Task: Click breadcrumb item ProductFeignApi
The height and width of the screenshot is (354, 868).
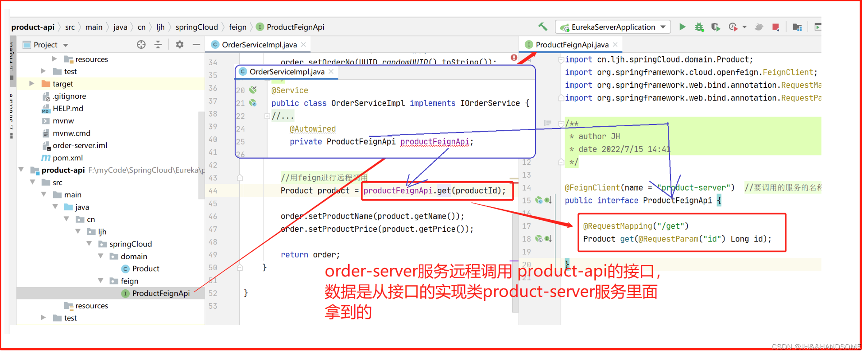Action: pos(291,27)
